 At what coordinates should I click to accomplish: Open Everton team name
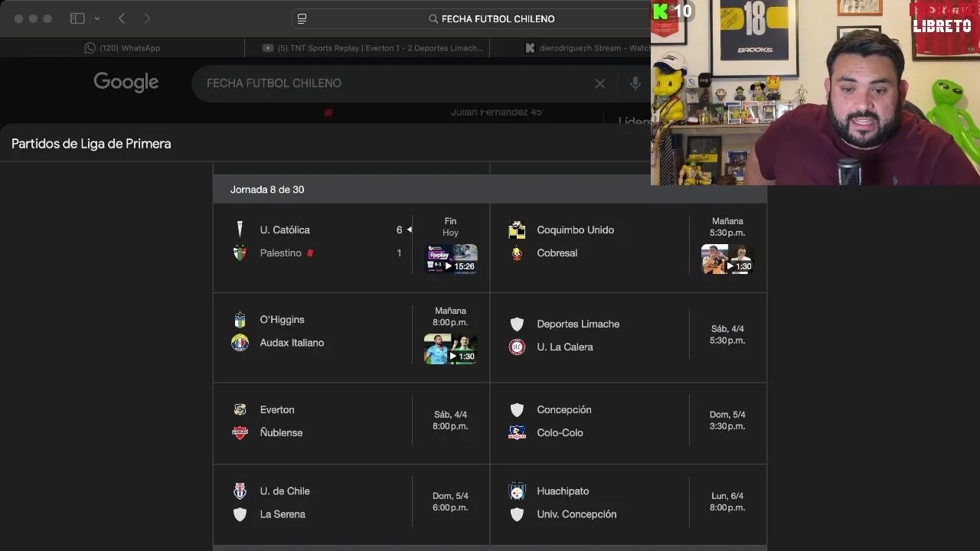pos(277,409)
